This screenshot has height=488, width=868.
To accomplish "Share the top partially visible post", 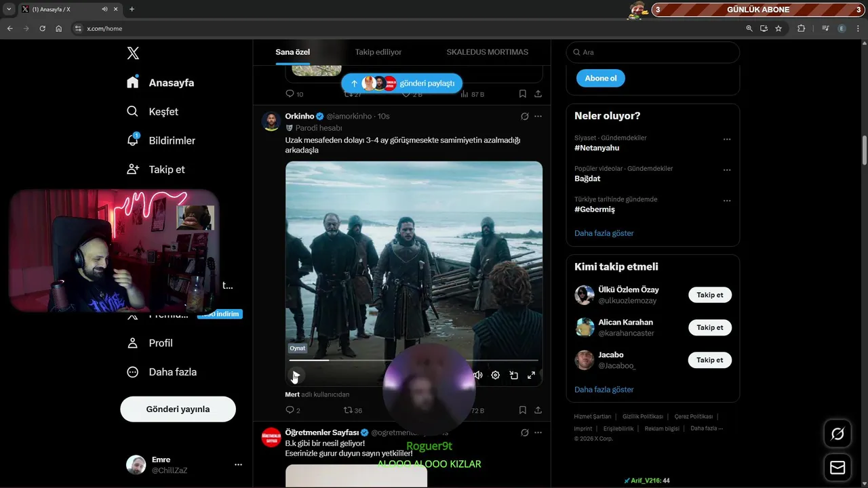I will (538, 94).
